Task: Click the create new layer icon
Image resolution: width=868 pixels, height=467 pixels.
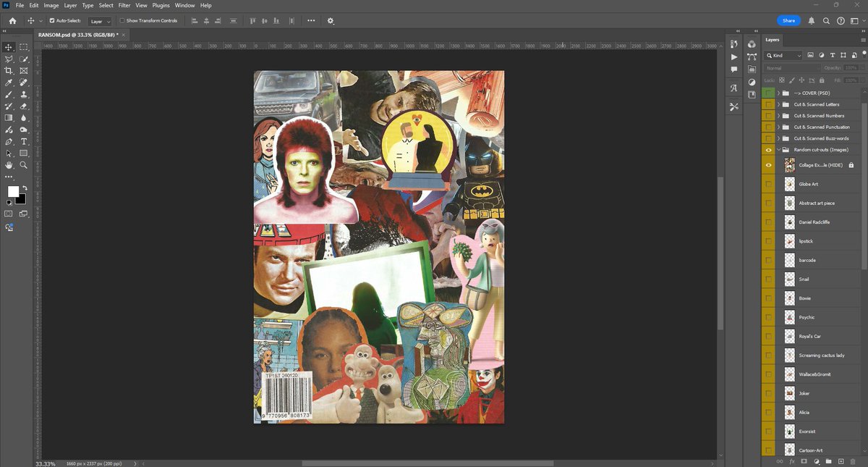Action: (x=841, y=460)
